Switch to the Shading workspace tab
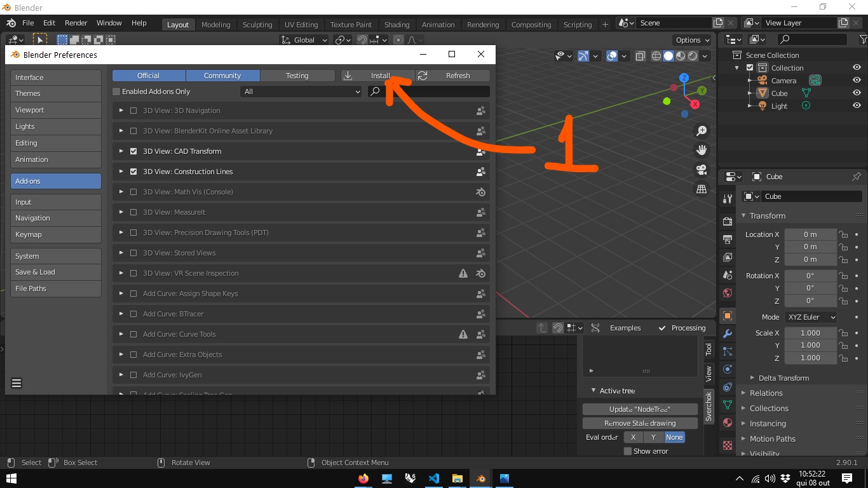Viewport: 868px width, 488px height. 397,25
